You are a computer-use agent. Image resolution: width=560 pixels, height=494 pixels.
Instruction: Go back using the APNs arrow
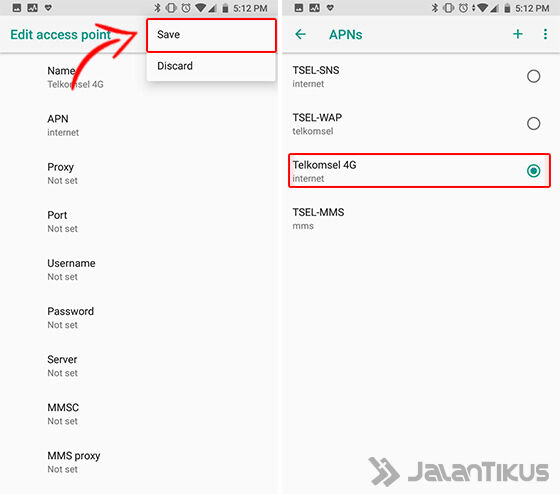pyautogui.click(x=300, y=34)
